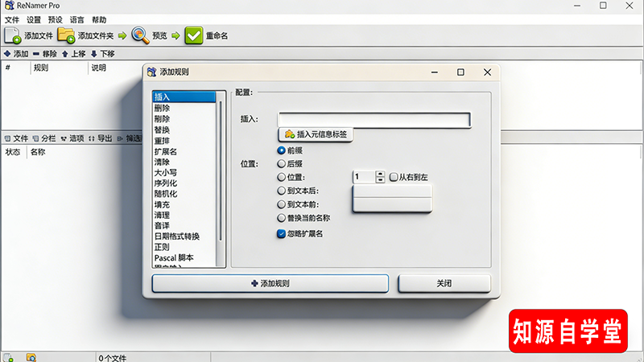Enable the 从右到左 checkbox
644x362 pixels.
(394, 177)
